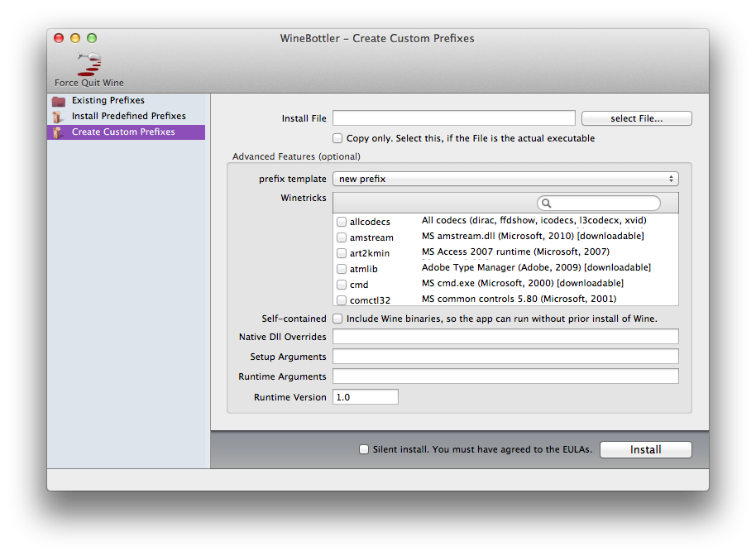
Task: Open the prefix template dropdown
Action: (x=505, y=179)
